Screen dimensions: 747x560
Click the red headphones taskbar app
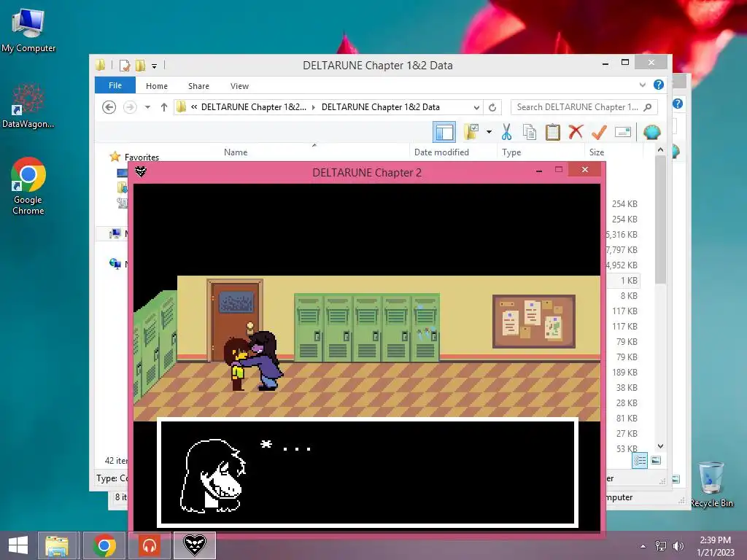(150, 545)
